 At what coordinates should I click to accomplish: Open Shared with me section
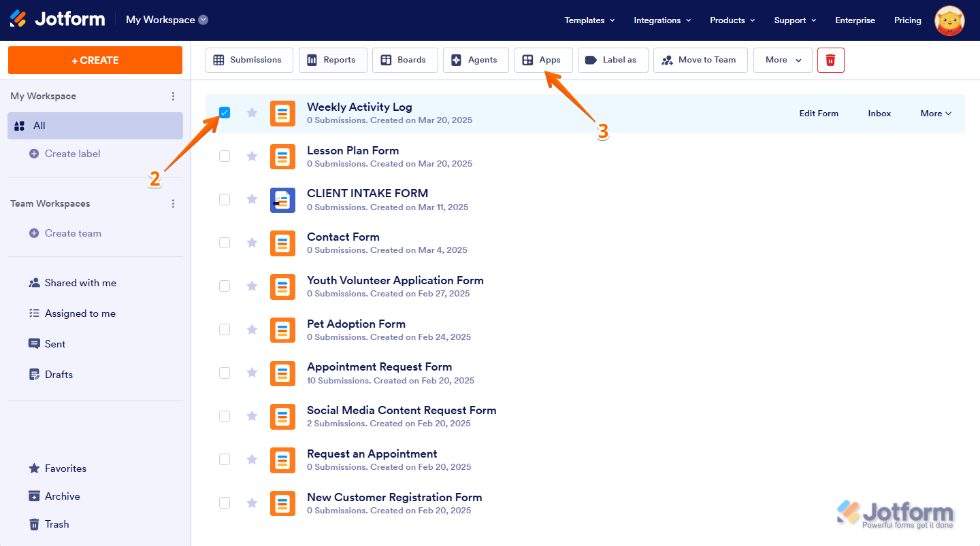[80, 283]
